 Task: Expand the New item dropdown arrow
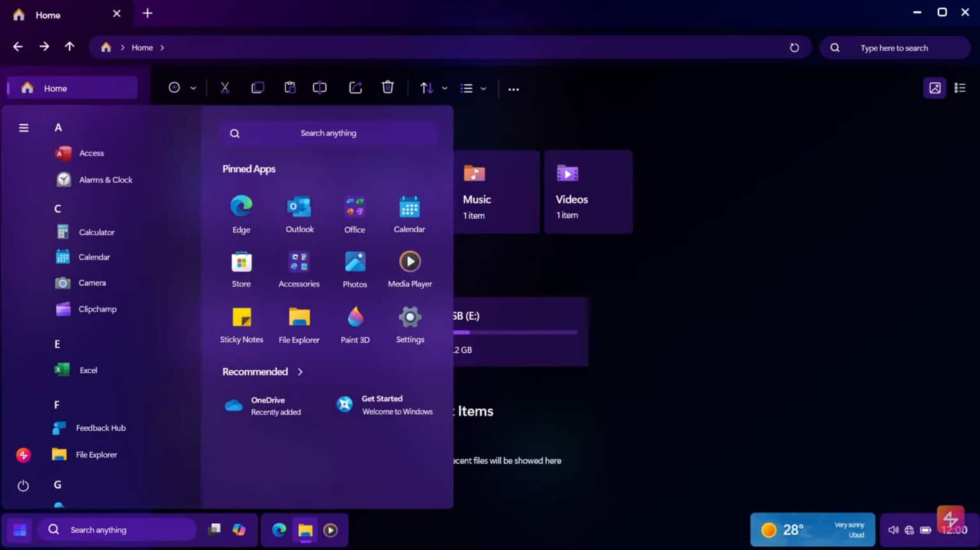(x=193, y=87)
